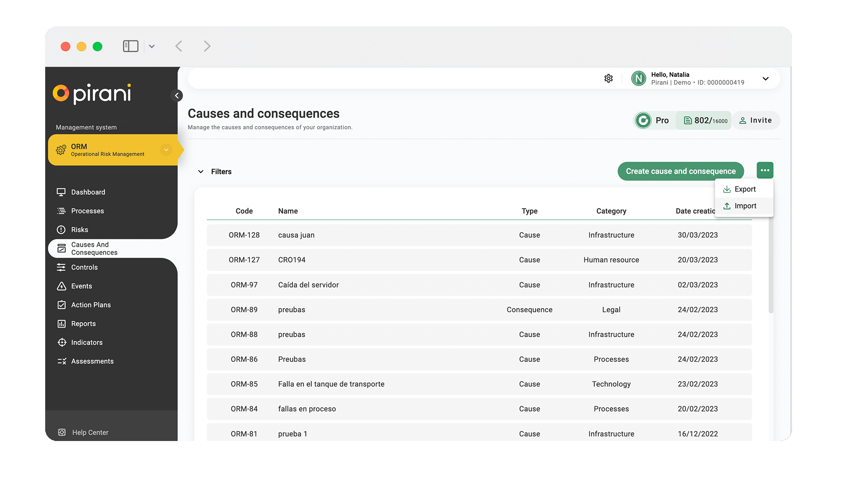
Task: Open settings gear in top bar
Action: click(609, 79)
